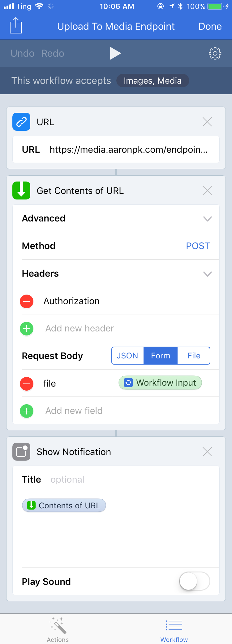Remove the Get Contents of URL action

pos(207,191)
